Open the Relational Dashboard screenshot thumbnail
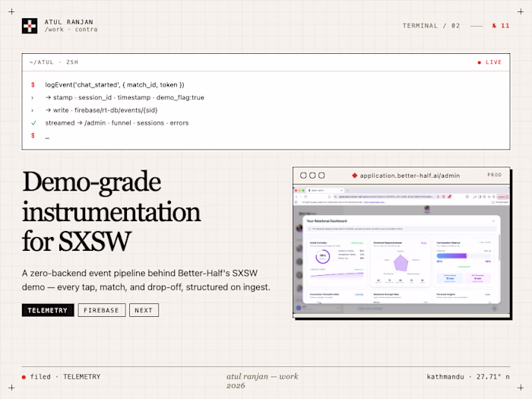 point(401,249)
